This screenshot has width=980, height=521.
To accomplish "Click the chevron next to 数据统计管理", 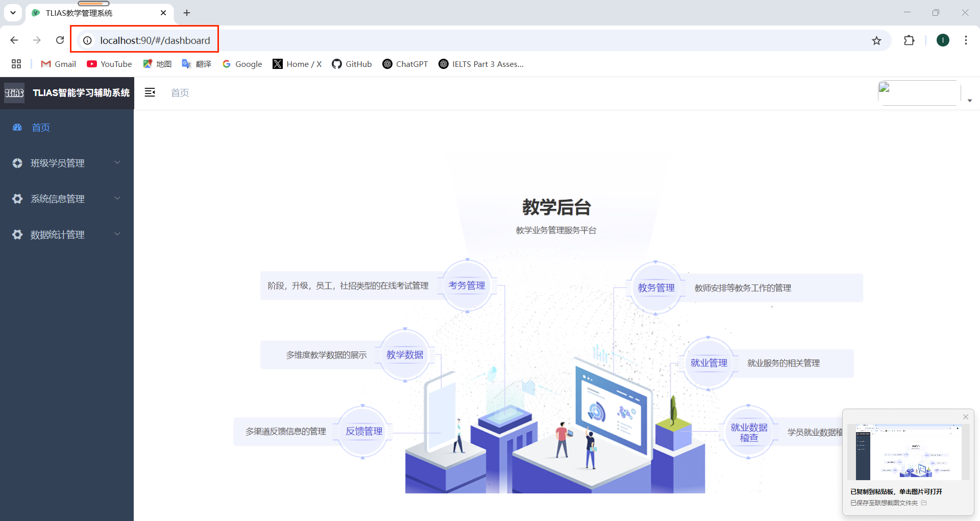I will [x=117, y=234].
